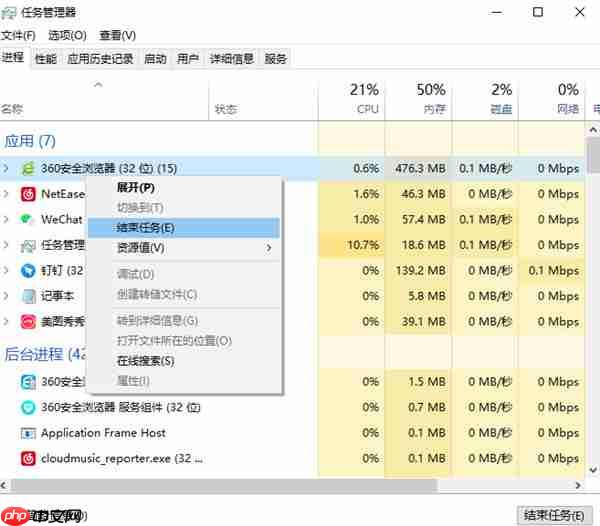Click the 0.1 Mbps network cell
Image resolution: width=600 pixels, height=526 pixels.
pos(553,270)
